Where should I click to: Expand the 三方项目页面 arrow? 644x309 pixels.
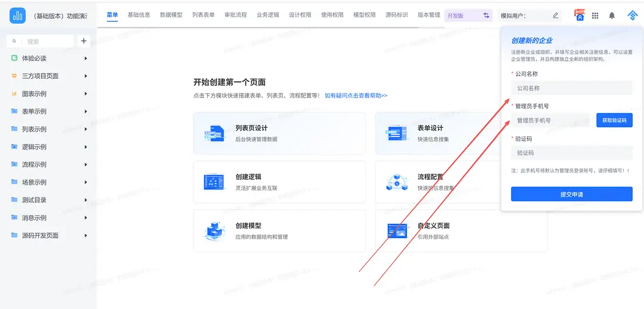point(86,76)
